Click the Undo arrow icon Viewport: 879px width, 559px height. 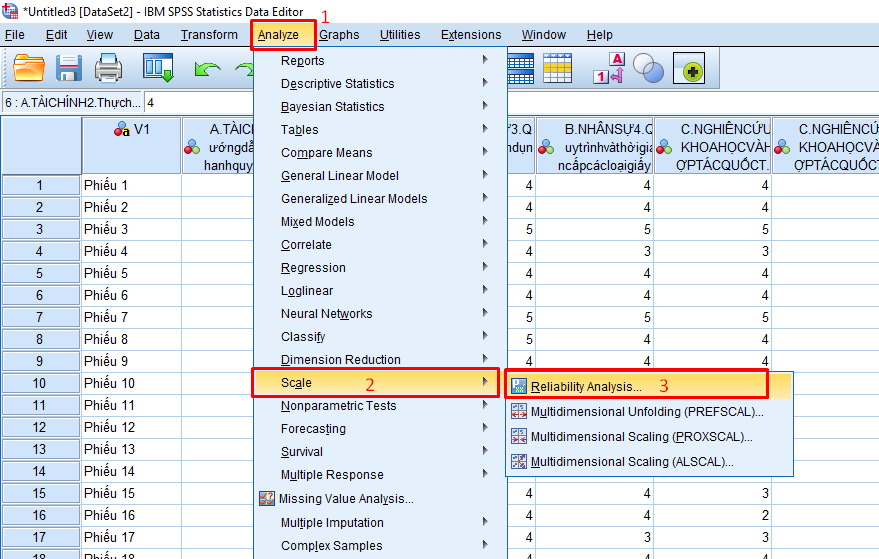[x=207, y=69]
